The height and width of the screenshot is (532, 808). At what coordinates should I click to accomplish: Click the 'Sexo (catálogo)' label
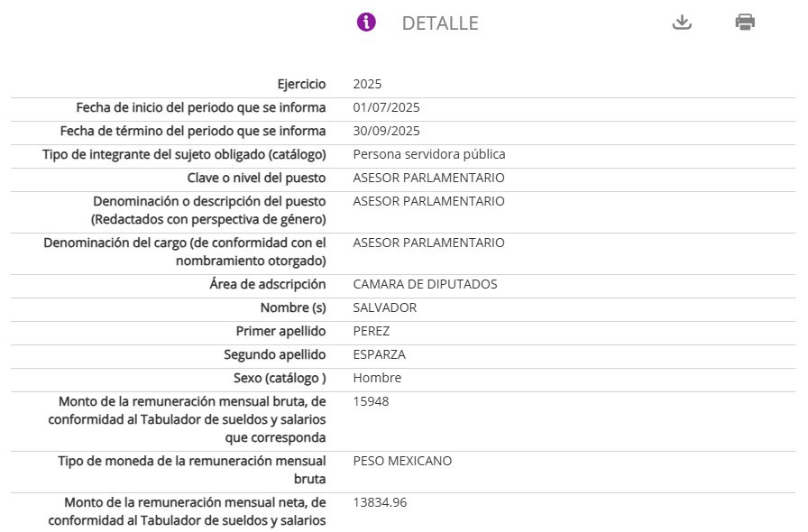275,378
